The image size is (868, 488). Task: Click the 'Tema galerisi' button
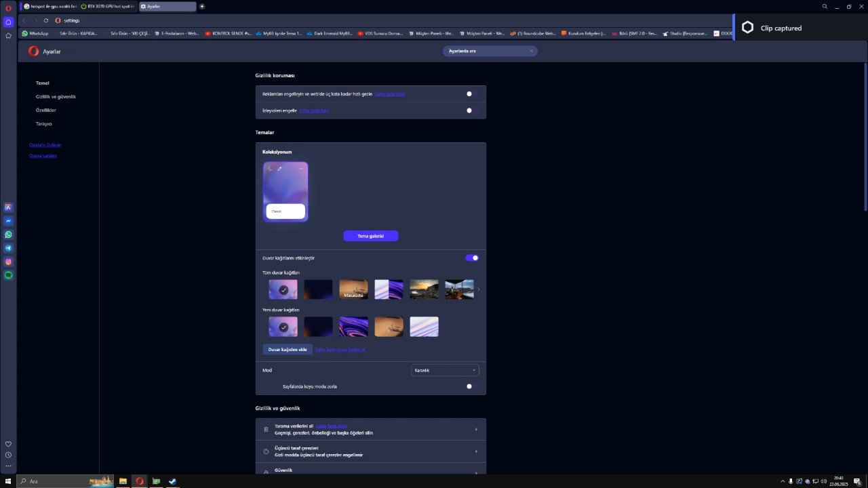tap(370, 236)
